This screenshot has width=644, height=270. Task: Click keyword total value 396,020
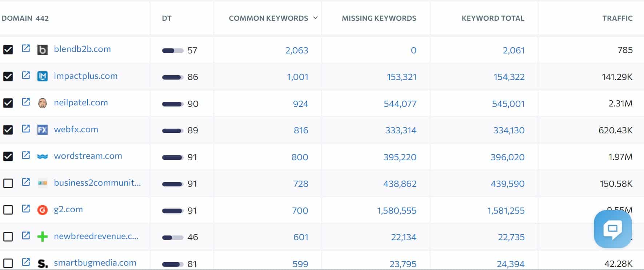point(507,157)
